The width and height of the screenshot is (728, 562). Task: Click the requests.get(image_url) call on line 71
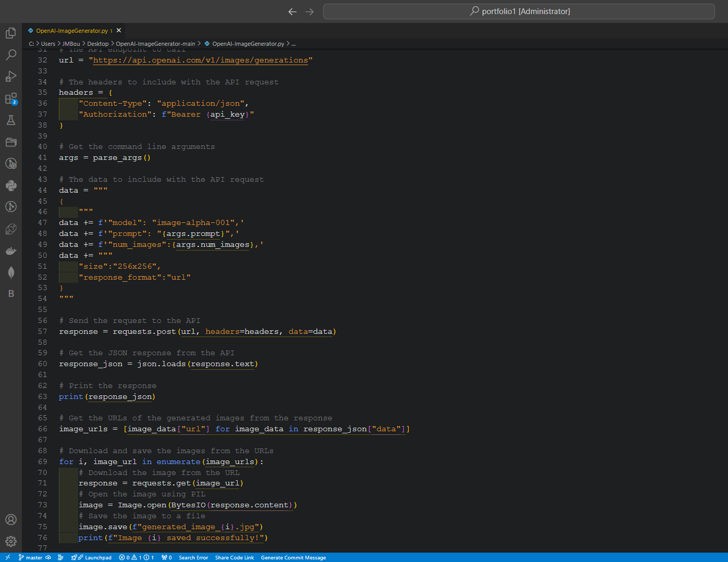188,483
